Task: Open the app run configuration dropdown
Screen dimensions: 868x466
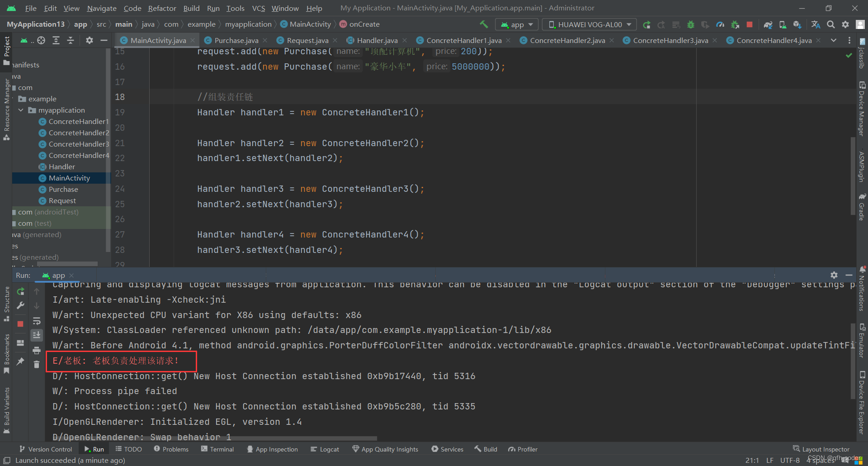Action: click(517, 24)
